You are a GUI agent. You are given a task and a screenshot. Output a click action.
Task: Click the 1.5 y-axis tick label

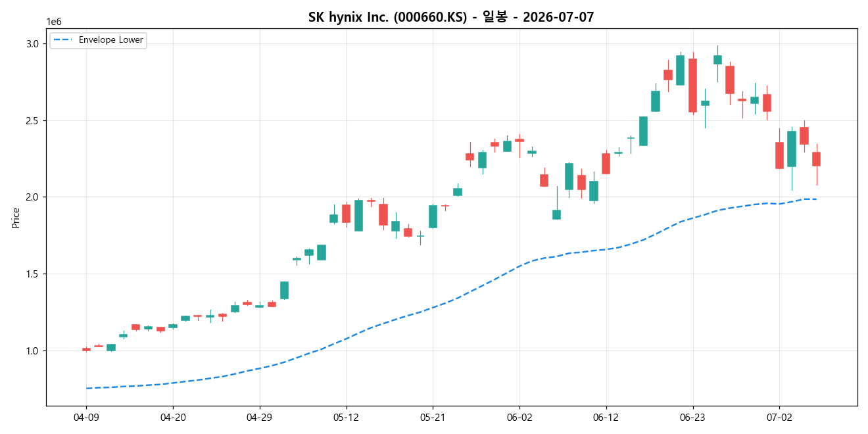pos(34,274)
